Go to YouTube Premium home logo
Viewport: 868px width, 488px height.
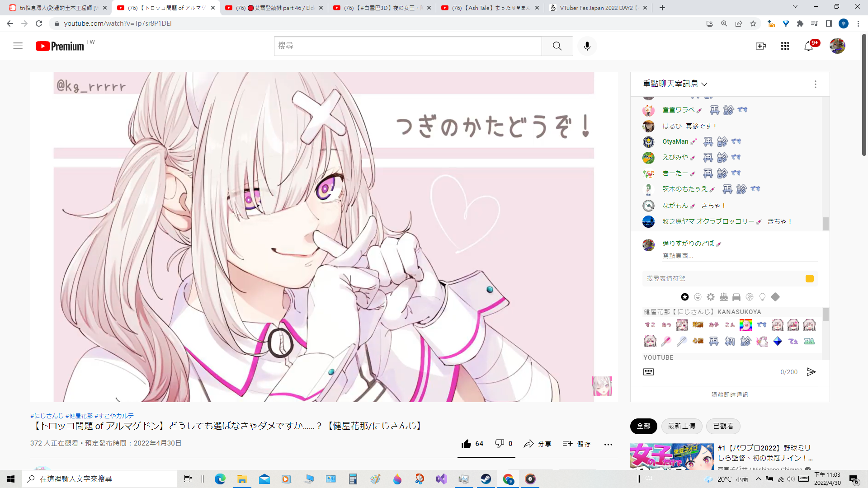coord(60,46)
